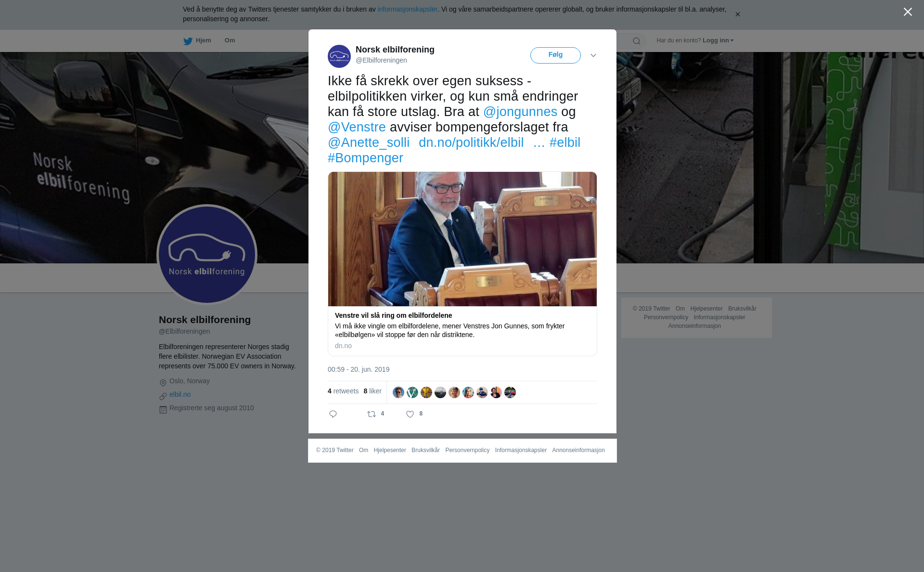924x572 pixels.
Task: Close the tweet overlay with X
Action: click(908, 12)
